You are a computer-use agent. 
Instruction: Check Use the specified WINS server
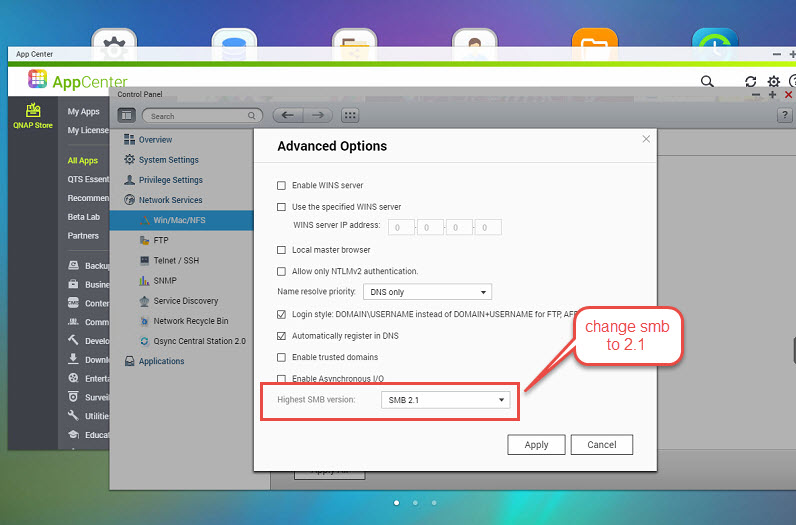point(281,207)
